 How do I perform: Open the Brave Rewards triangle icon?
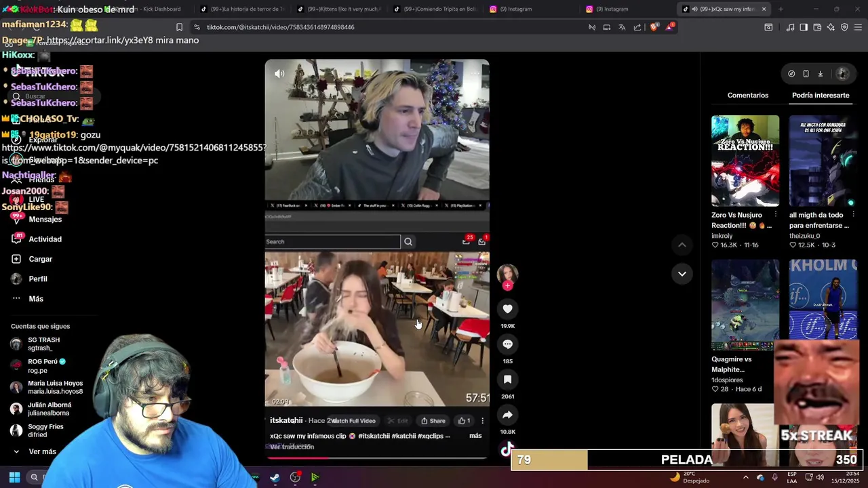tap(669, 27)
